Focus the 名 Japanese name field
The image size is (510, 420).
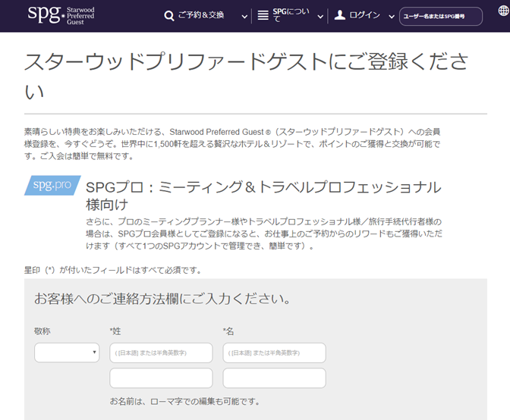pyautogui.click(x=274, y=353)
